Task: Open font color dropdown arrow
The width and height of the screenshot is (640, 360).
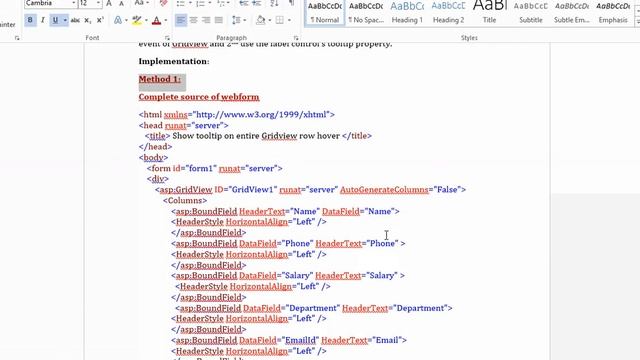Action: point(166,20)
